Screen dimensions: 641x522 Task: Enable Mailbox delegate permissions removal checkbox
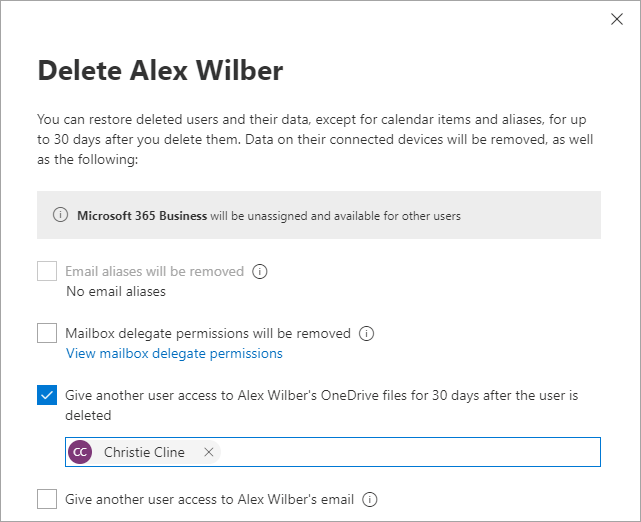(47, 333)
